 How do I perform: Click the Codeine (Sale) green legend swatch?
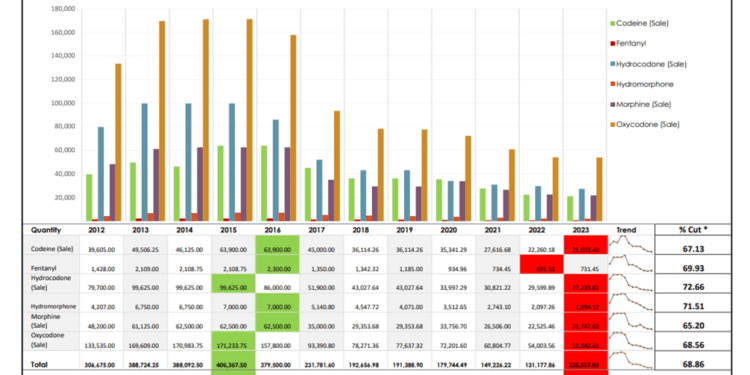point(613,23)
